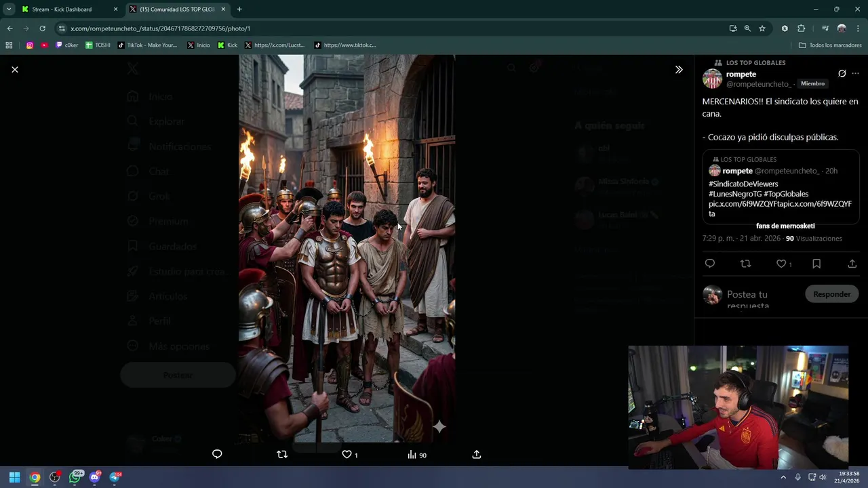The height and width of the screenshot is (488, 868).
Task: Open the 90 Visualizaciones link
Action: pos(814,239)
